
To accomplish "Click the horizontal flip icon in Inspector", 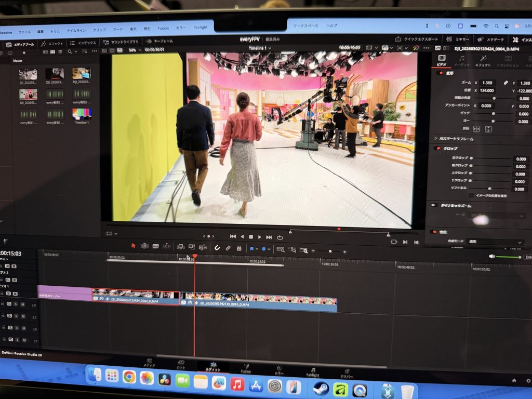I will click(x=477, y=128).
